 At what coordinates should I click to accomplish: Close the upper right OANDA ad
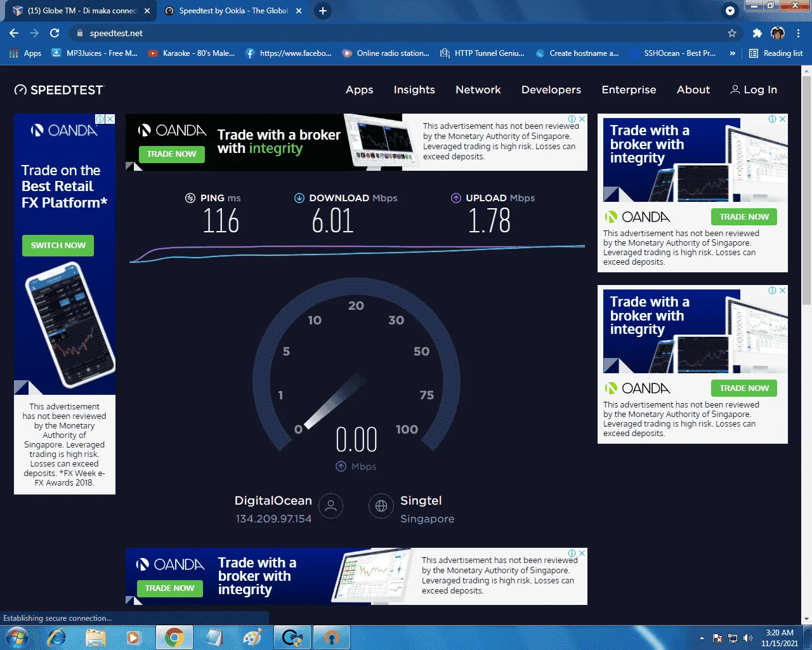click(x=783, y=119)
